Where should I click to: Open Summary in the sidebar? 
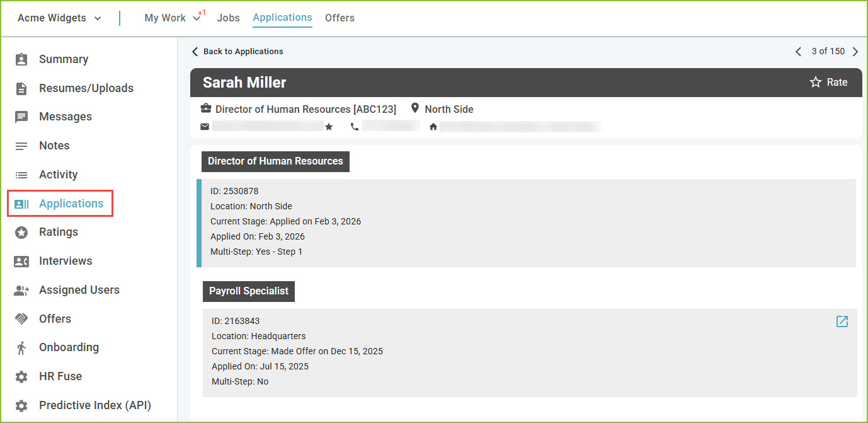pos(64,59)
